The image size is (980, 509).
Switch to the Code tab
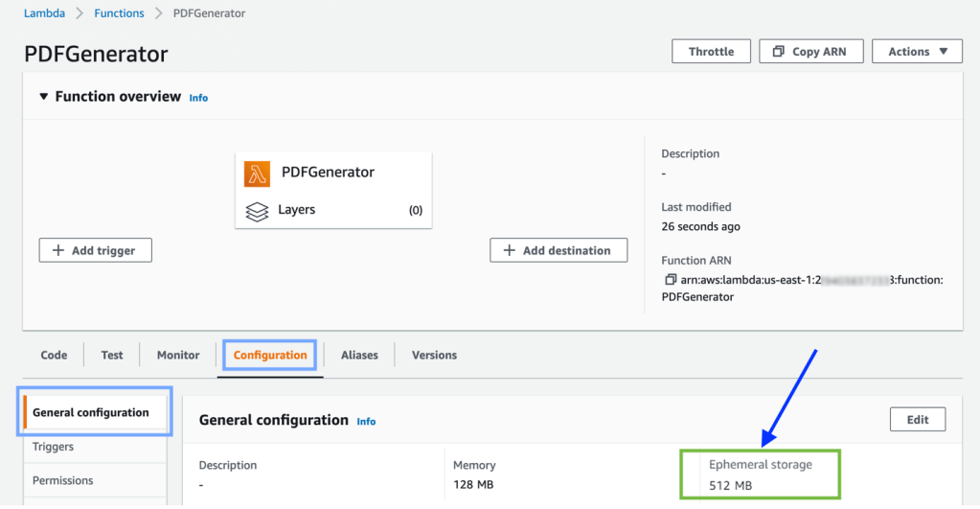click(54, 356)
